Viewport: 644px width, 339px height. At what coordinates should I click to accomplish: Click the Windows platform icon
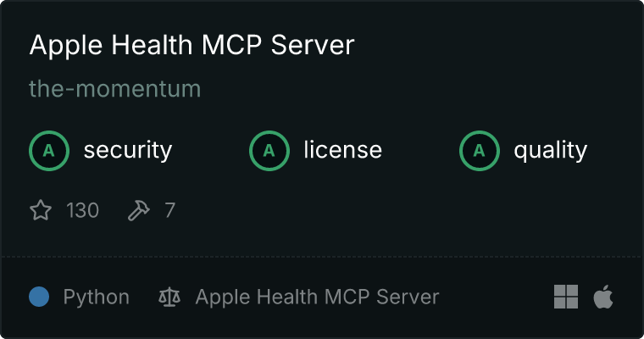566,297
